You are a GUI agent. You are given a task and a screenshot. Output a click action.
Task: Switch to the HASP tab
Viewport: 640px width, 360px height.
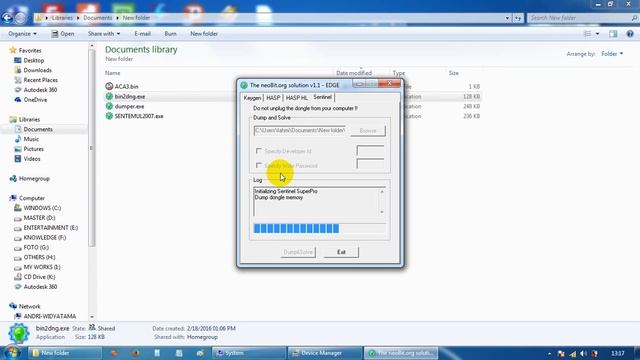273,98
